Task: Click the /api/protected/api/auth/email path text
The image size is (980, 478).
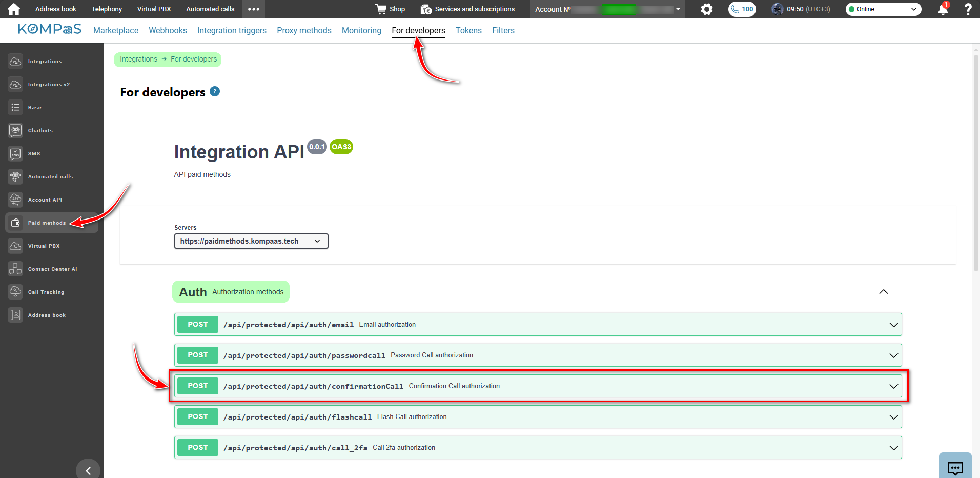Action: click(289, 325)
